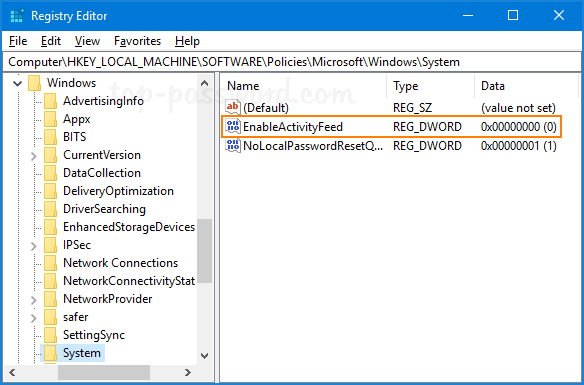The image size is (584, 385).
Task: Open the File menu
Action: pyautogui.click(x=18, y=41)
